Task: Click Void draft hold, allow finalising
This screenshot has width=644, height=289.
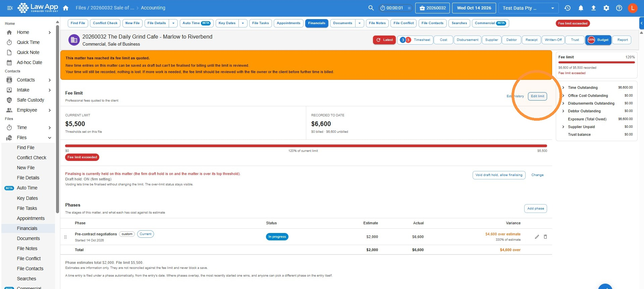Action: coord(499,175)
